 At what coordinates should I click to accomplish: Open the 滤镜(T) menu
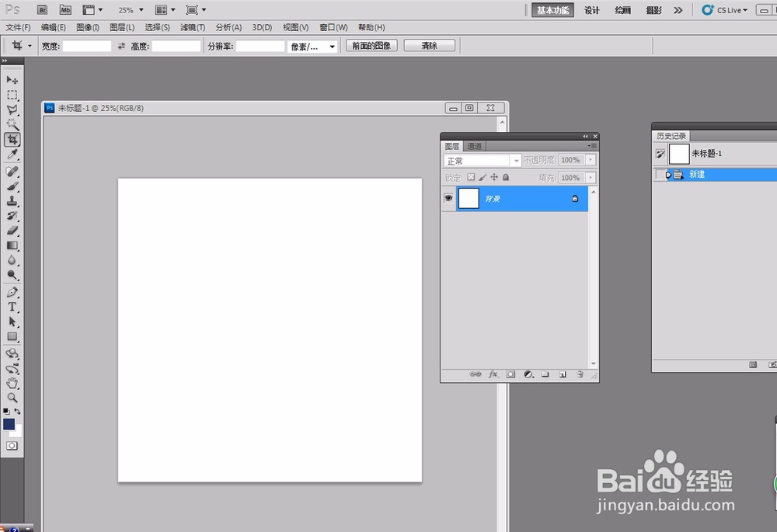[x=192, y=27]
